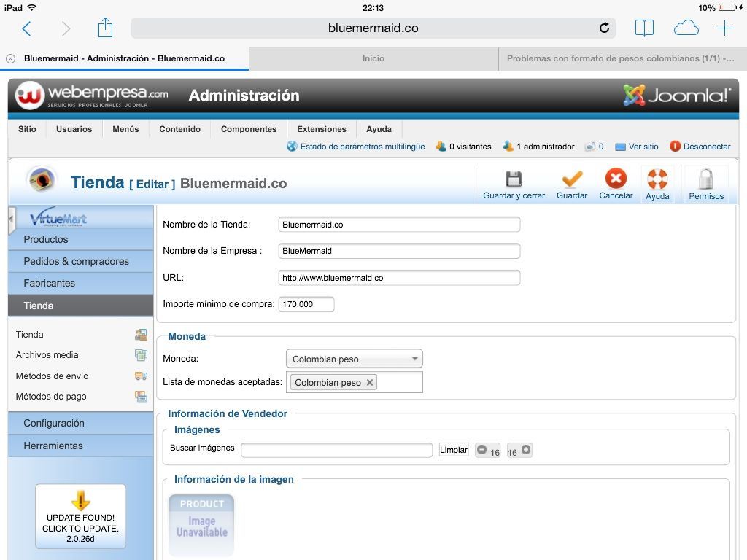Click Desconectar to log out
Screen dimensions: 747x560
click(700, 147)
